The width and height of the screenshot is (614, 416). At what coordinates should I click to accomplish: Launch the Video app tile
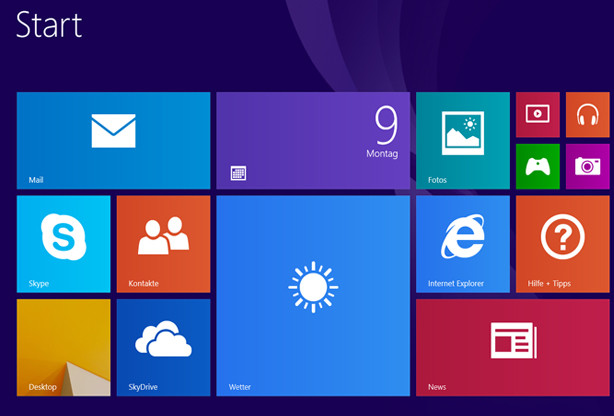(538, 115)
